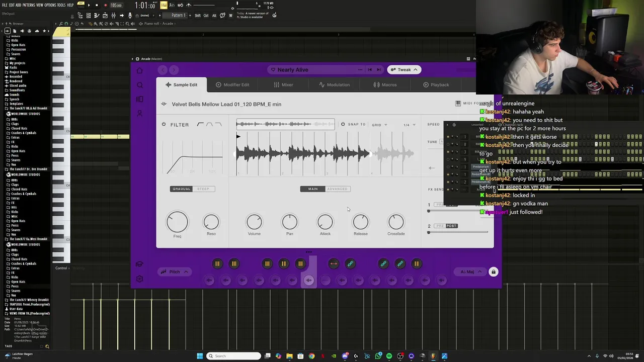
Task: Collapse the Tweak panel
Action: click(405, 70)
